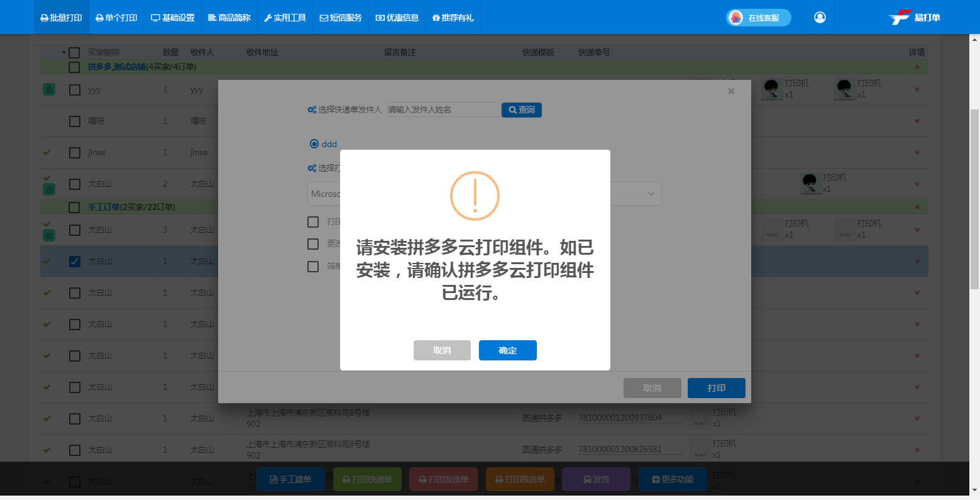Click the green 合 badge on yyy row
Screen dimensions: 980x500
pos(49,90)
